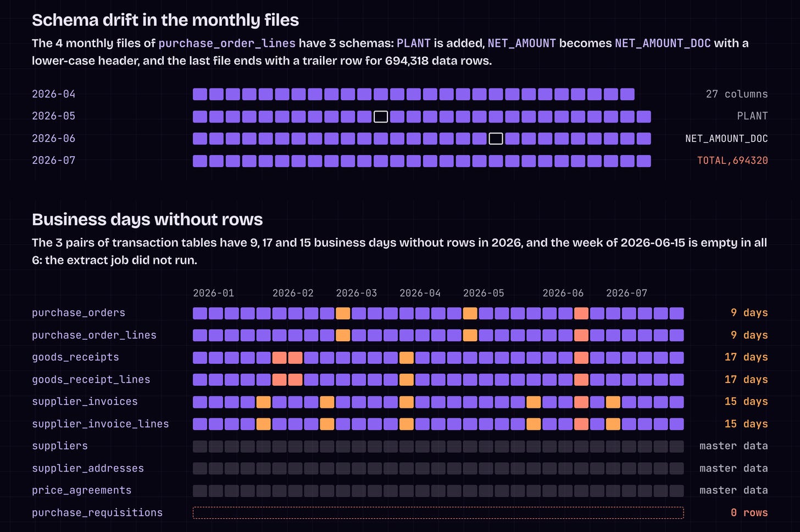Click the 2026-02 month header above the grid
The image size is (800, 532).
point(293,293)
